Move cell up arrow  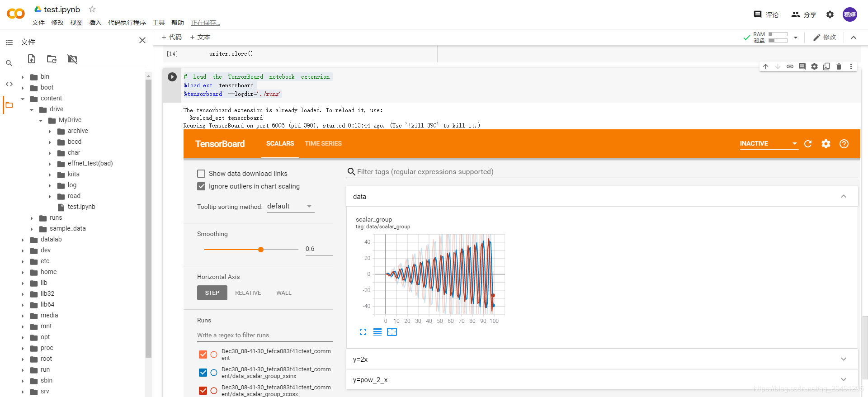766,66
